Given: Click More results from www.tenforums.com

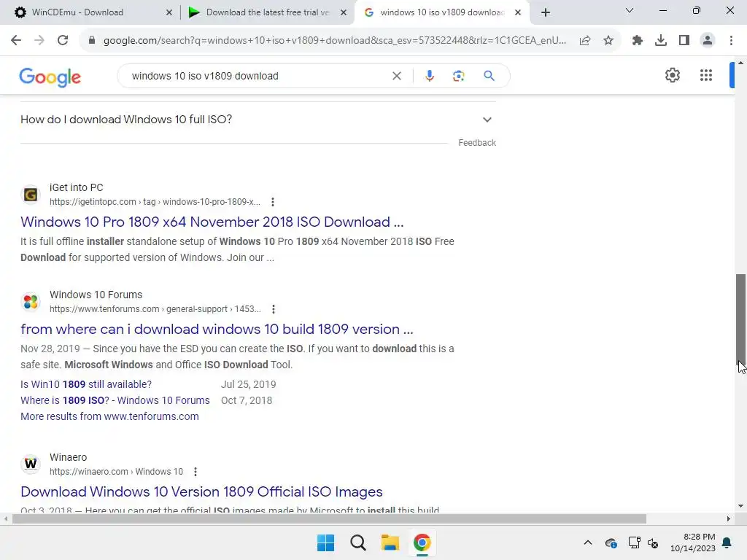Looking at the screenshot, I should (109, 416).
